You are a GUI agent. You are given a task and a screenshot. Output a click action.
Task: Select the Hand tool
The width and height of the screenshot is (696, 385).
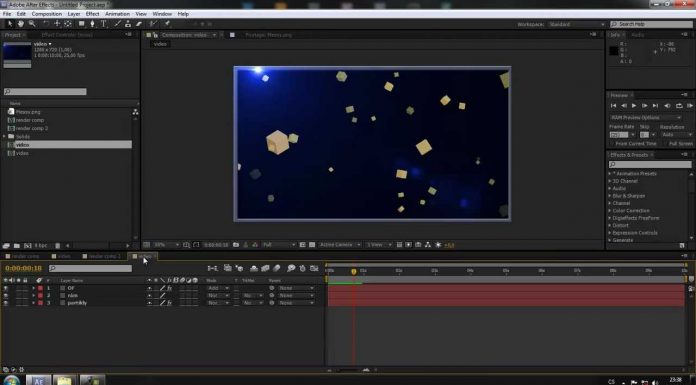coord(21,24)
